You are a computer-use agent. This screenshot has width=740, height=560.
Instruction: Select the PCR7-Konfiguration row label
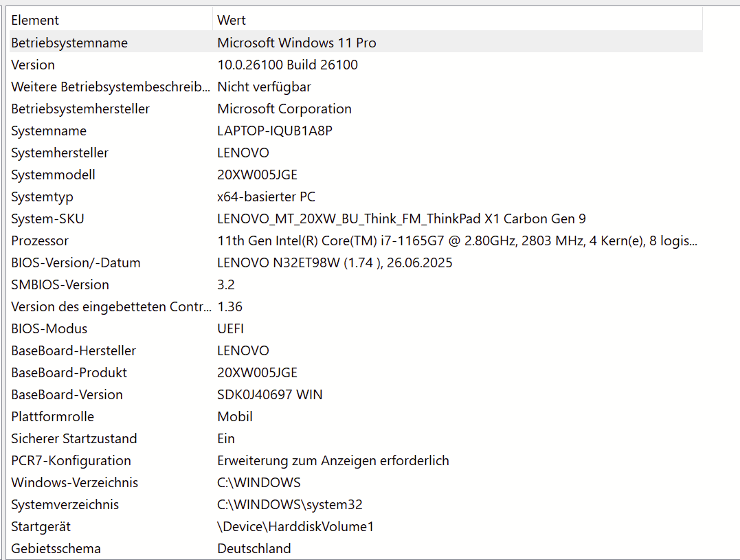click(71, 461)
